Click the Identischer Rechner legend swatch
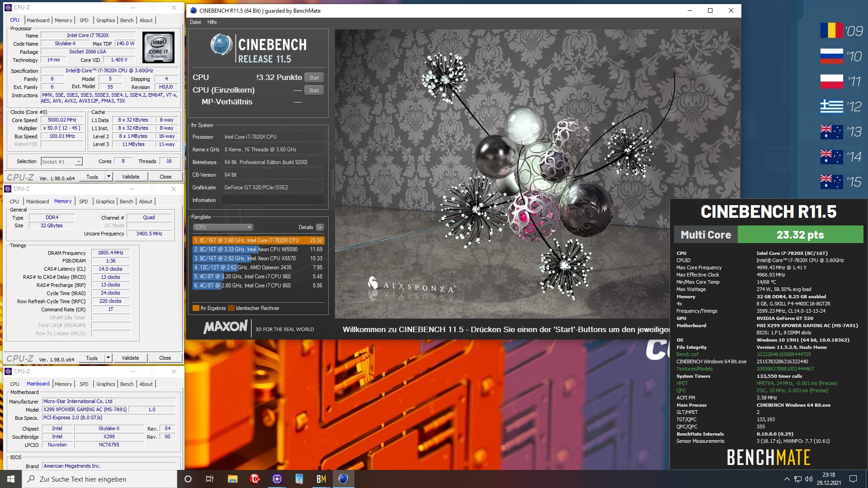Viewport: 868px width, 488px height. 231,308
